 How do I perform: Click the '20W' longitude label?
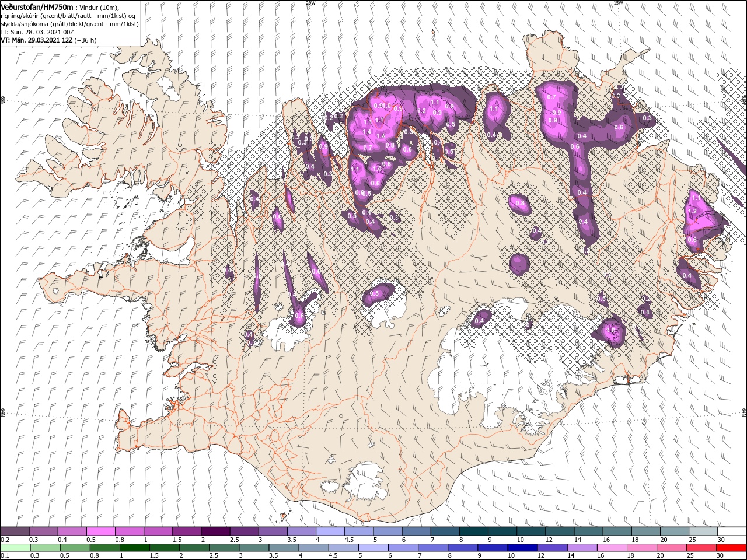pos(310,3)
